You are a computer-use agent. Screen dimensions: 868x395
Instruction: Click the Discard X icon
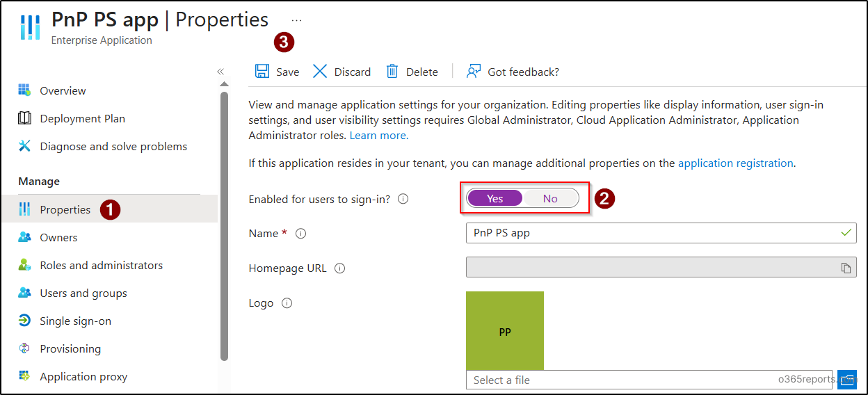320,71
